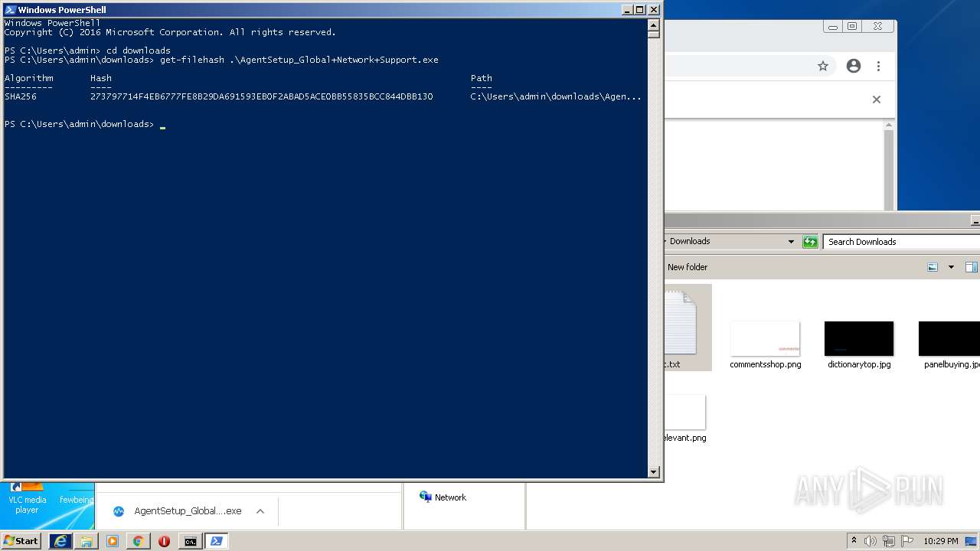
Task: Click the PowerShell scrollbar down arrow
Action: pos(653,472)
